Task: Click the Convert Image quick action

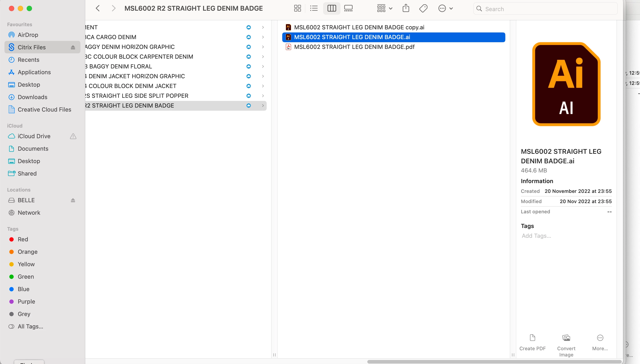Action: [566, 345]
